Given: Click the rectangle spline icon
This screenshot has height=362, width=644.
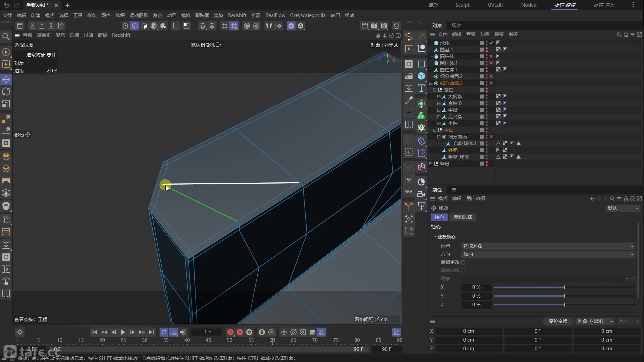Looking at the screenshot, I should 421,64.
